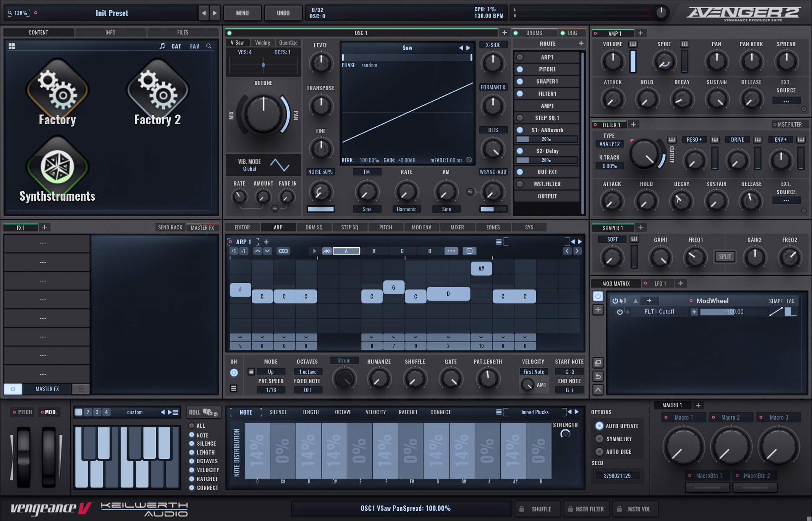Image resolution: width=812 pixels, height=521 pixels.
Task: Click the MENU button
Action: 242,13
